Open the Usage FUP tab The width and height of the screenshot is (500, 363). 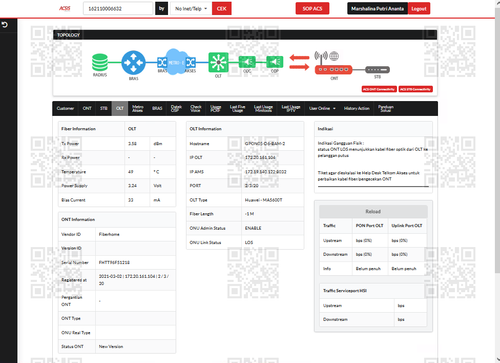pos(216,108)
